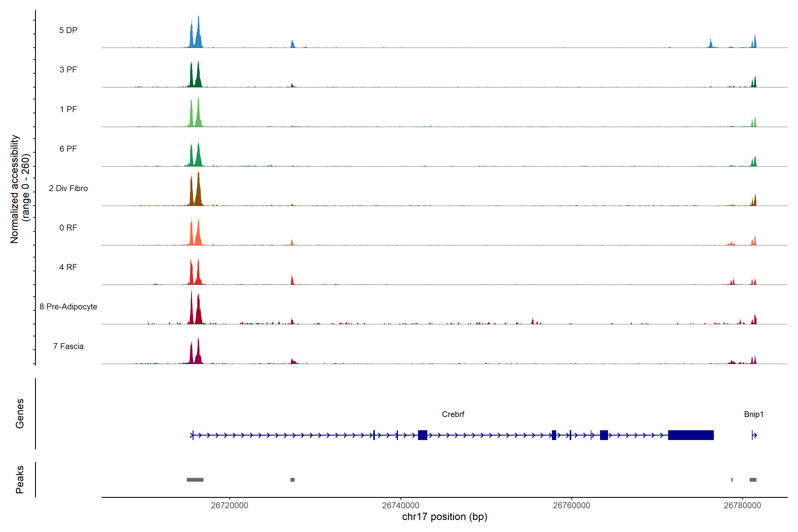
Task: Click the Peaks panel label
Action: [20, 479]
